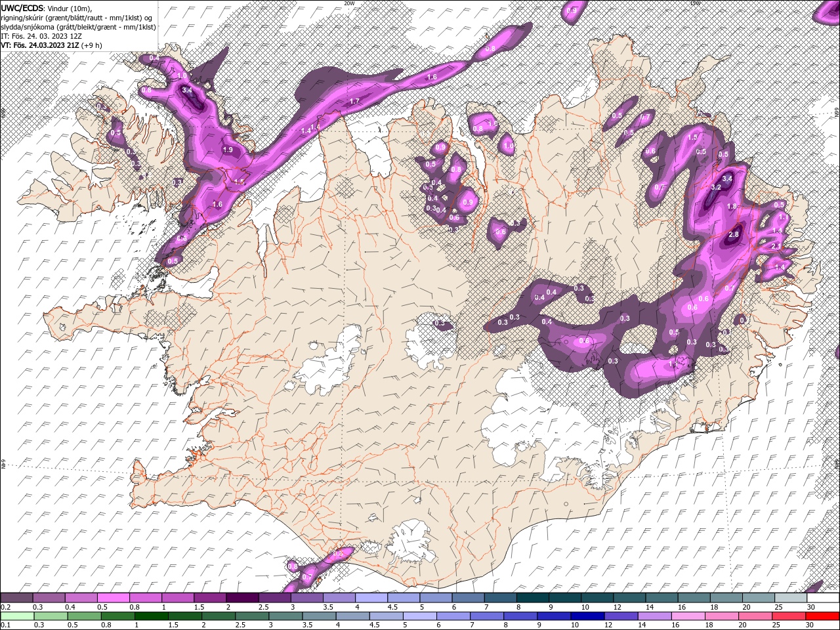Select the 0.8 swatch in the upper legend row
This screenshot has height=630, width=840.
pyautogui.click(x=145, y=598)
